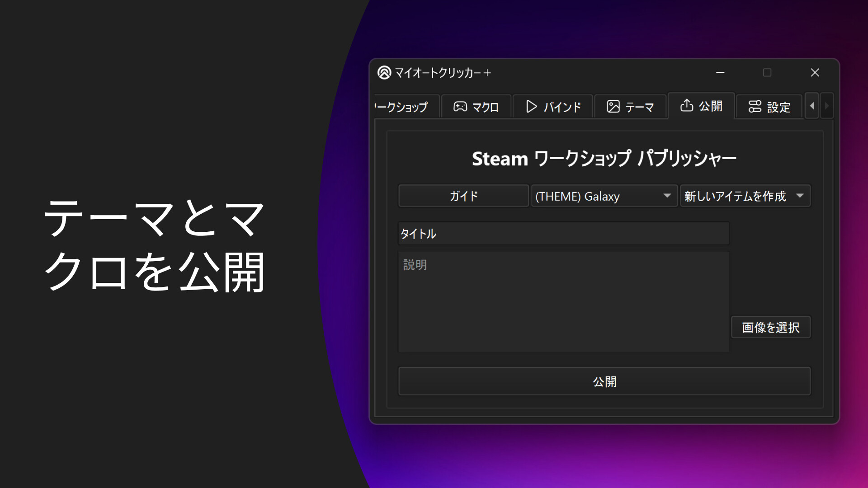This screenshot has width=868, height=488.
Task: Click the toggle sliders icon on 設定 tab
Action: click(x=755, y=107)
